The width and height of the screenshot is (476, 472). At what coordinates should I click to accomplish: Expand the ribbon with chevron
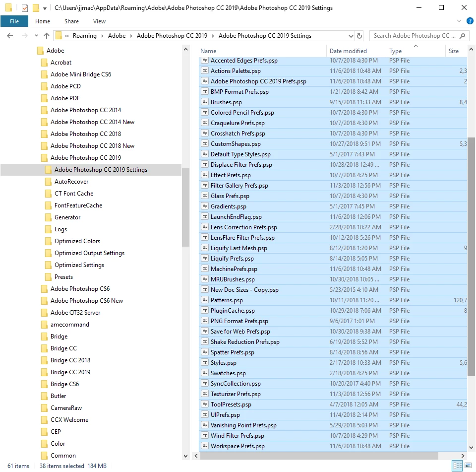click(x=459, y=21)
